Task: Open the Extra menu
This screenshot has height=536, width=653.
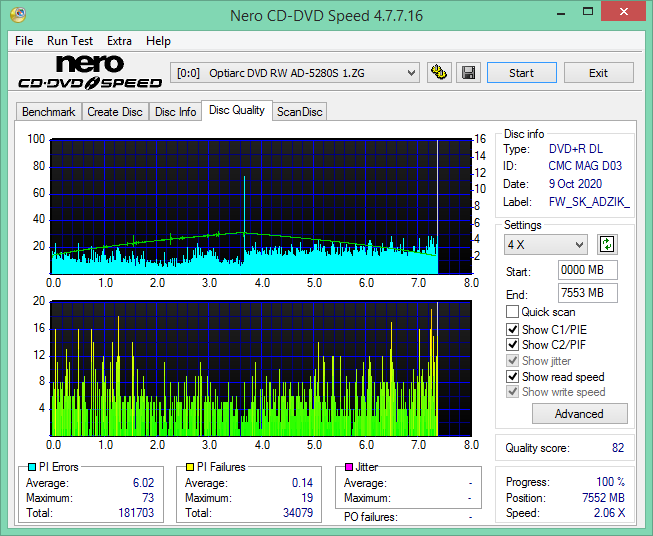Action: pyautogui.click(x=119, y=41)
